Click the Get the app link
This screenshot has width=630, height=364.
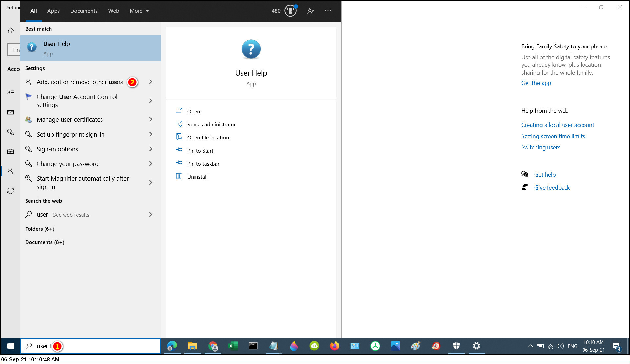536,83
